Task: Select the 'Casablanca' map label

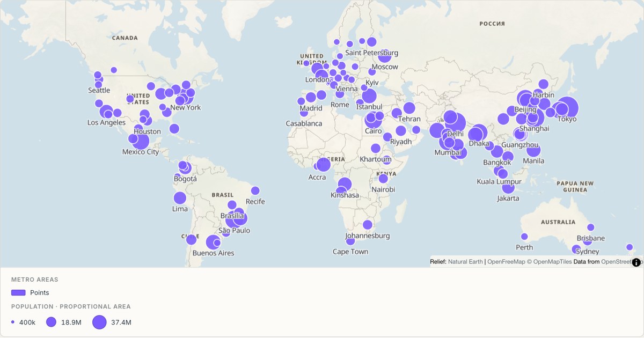Action: pyautogui.click(x=304, y=123)
